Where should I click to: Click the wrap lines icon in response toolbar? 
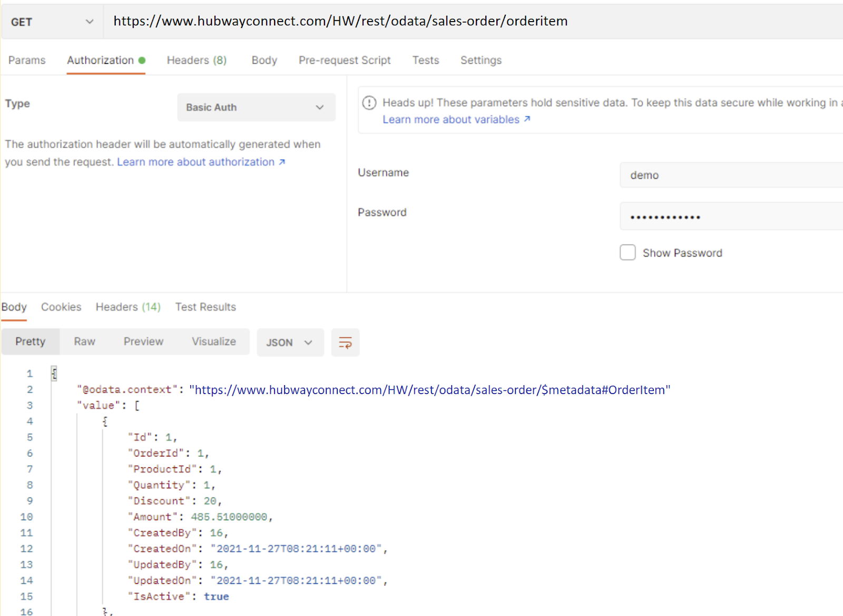tap(345, 343)
